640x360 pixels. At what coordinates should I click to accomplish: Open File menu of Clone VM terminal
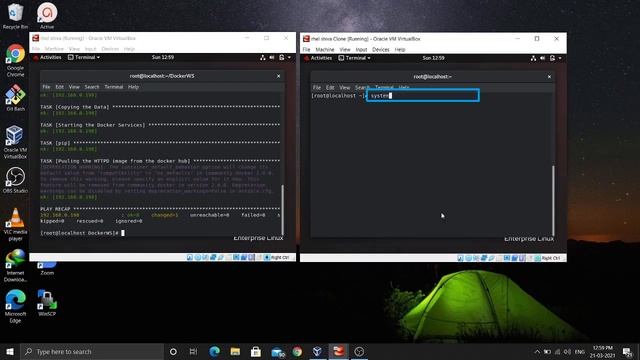317,87
